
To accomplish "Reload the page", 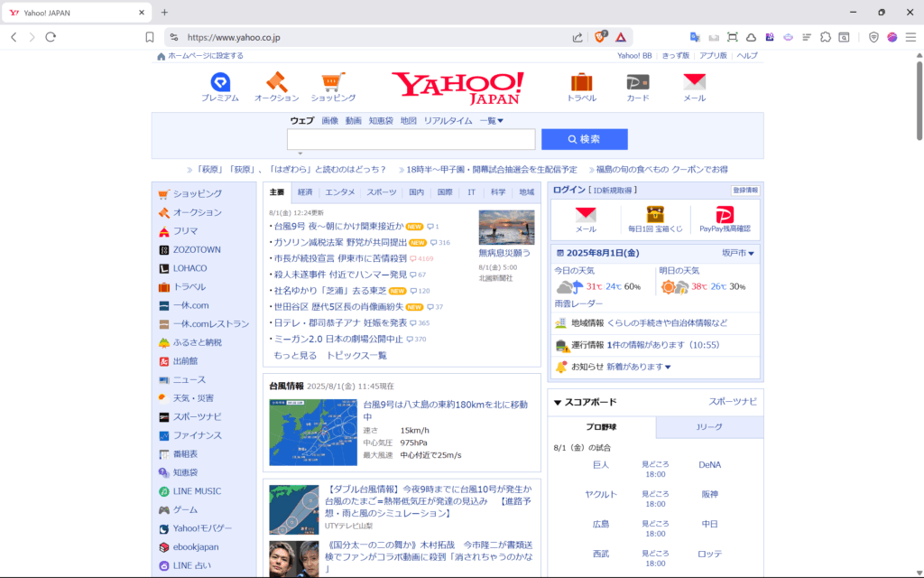I will 51,37.
